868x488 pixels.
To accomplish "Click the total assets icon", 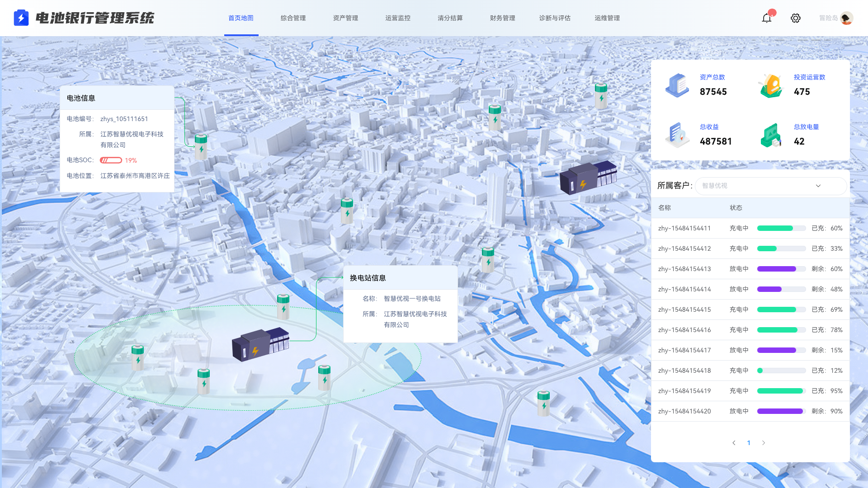I will (677, 85).
